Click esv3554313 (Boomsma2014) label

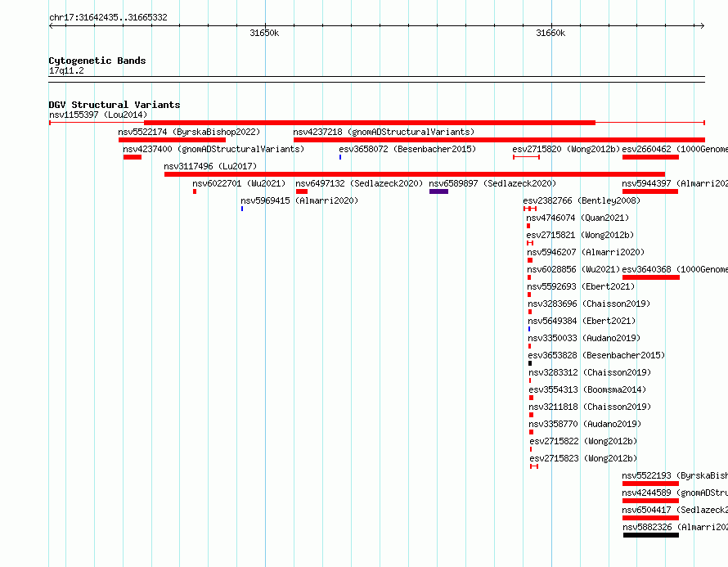tap(587, 389)
